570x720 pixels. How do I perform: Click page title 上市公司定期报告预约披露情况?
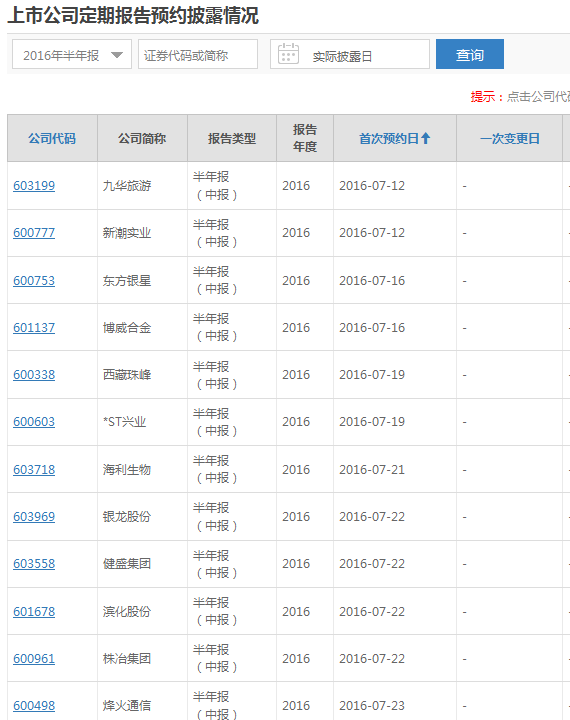pos(133,15)
